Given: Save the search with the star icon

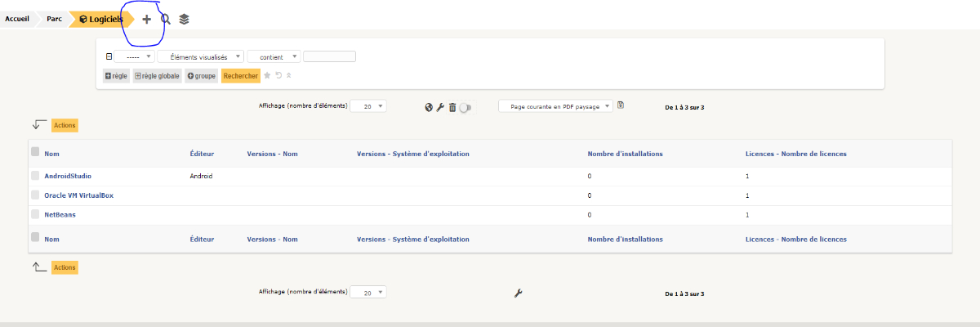Looking at the screenshot, I should (267, 75).
